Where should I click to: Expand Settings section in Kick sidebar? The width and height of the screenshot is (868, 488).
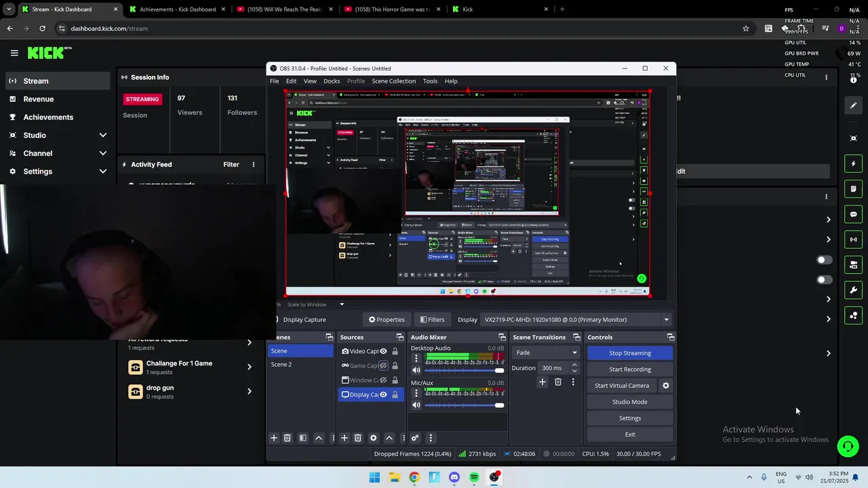(103, 171)
